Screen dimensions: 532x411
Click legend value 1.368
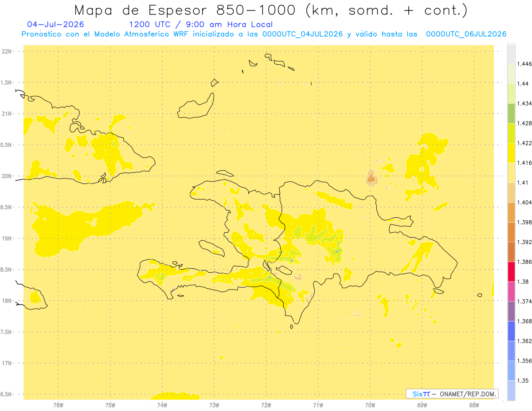525,321
